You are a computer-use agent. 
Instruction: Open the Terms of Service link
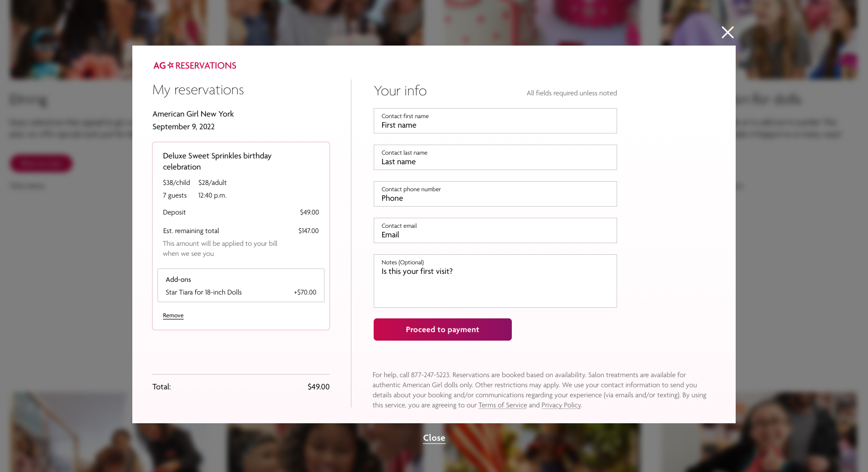click(502, 405)
